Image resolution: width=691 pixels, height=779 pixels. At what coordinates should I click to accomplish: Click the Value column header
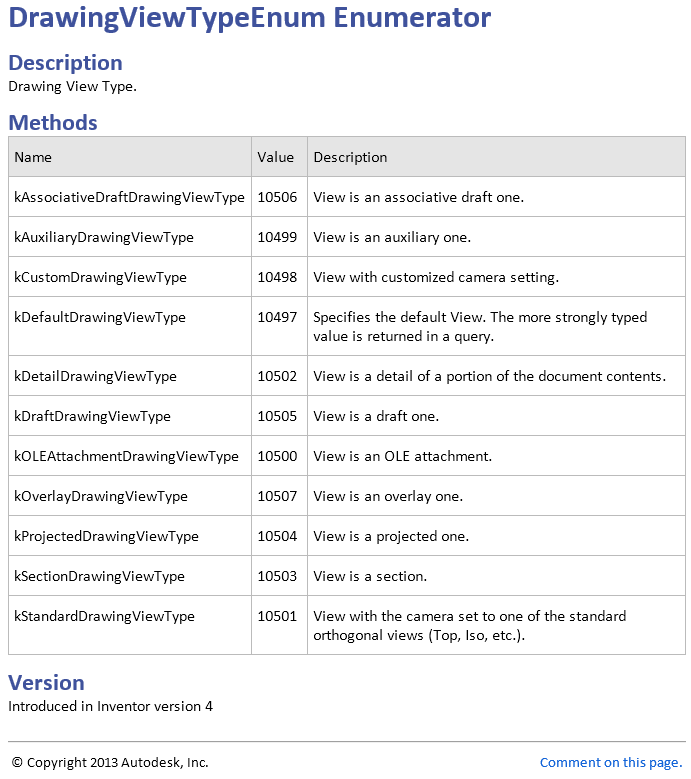pyautogui.click(x=276, y=157)
